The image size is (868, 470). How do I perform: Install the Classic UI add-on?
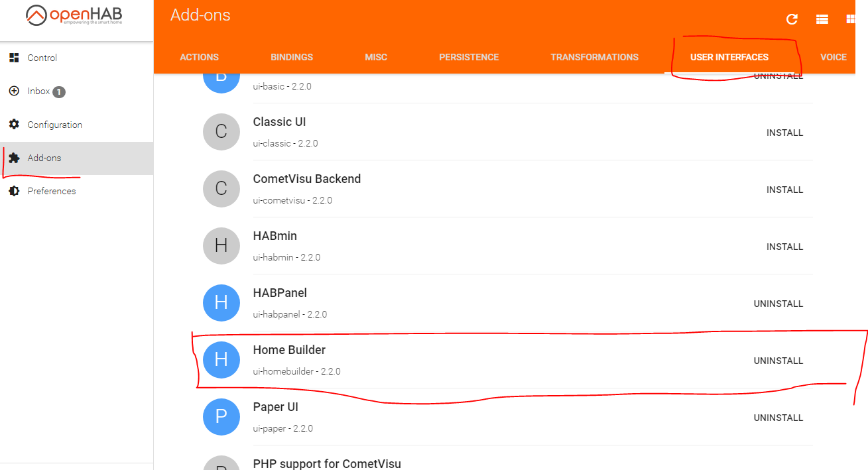[784, 133]
